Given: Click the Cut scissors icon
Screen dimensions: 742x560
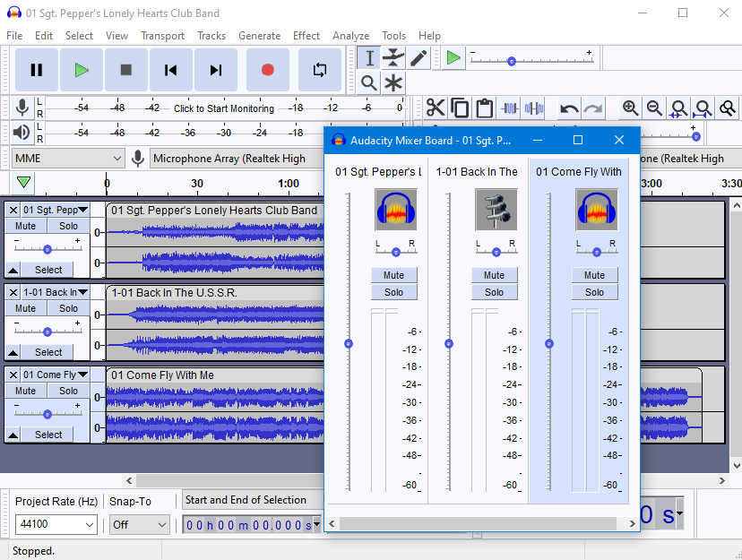Looking at the screenshot, I should tap(436, 108).
